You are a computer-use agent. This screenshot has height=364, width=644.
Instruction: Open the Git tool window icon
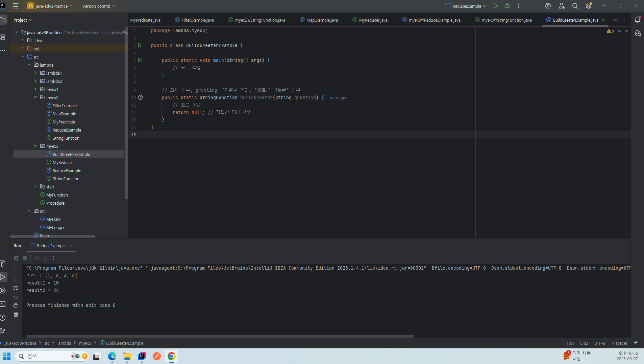[3, 331]
